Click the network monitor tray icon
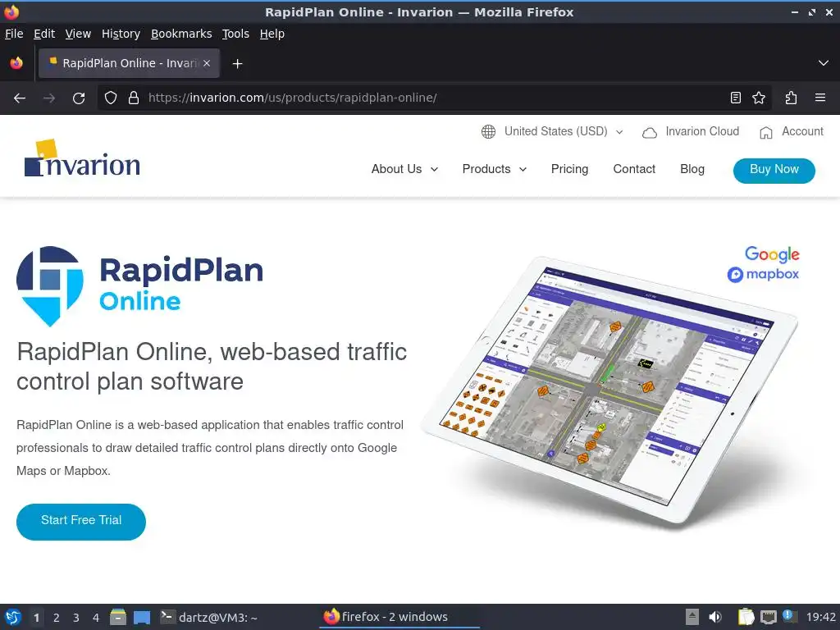This screenshot has height=630, width=840. tap(768, 618)
